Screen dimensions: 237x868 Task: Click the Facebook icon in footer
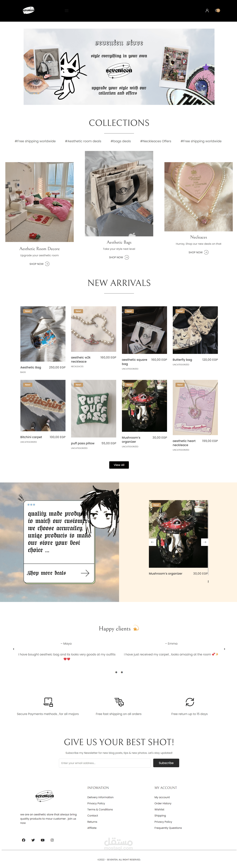point(24,840)
